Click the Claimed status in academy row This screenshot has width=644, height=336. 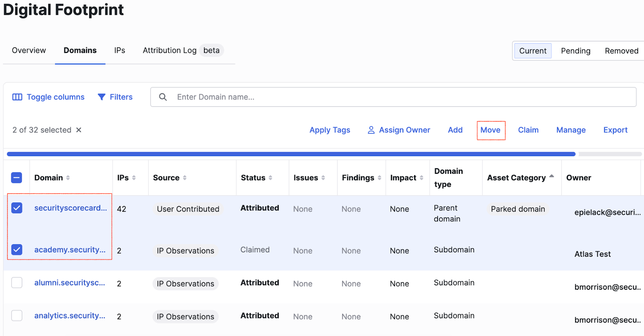point(255,250)
